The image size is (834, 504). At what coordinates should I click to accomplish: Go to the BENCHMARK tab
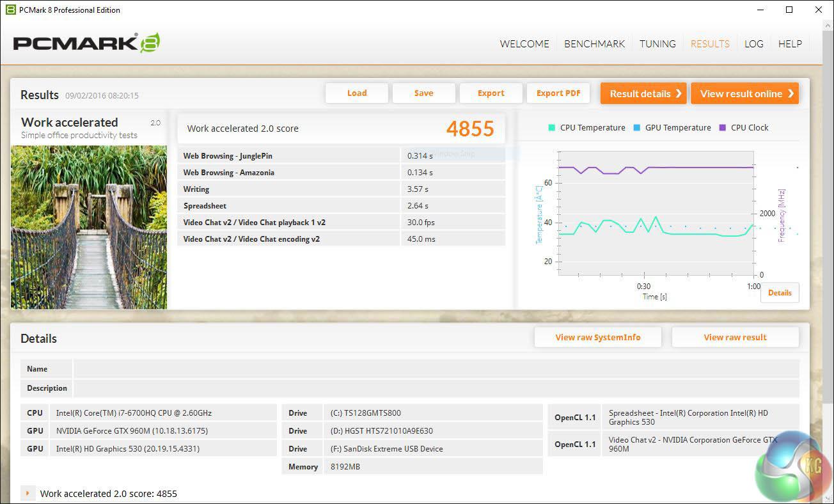(x=594, y=44)
